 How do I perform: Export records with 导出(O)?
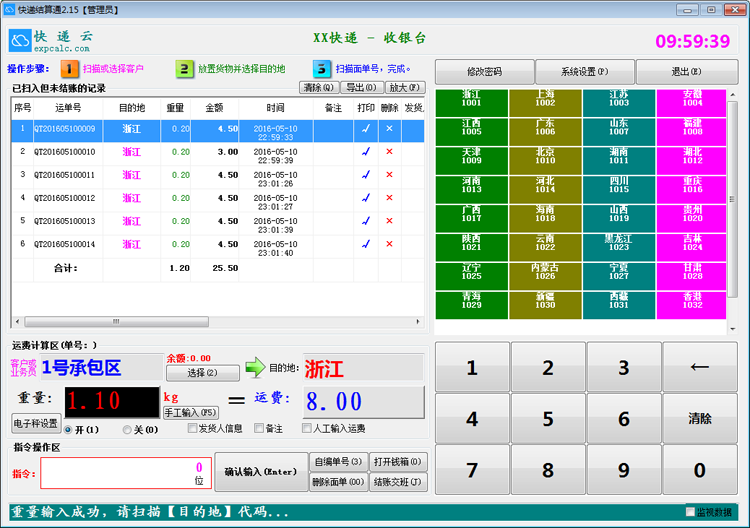(361, 88)
